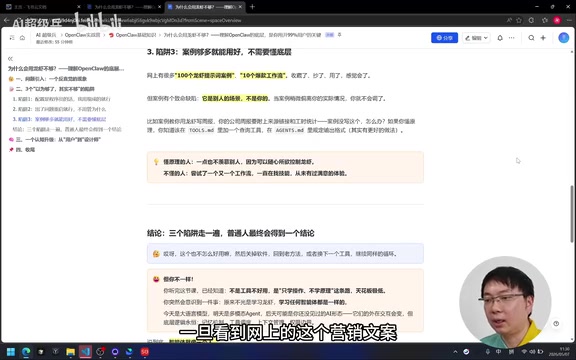Open the red taskbar app icon
This screenshot has width=576, height=360.
coord(145,352)
